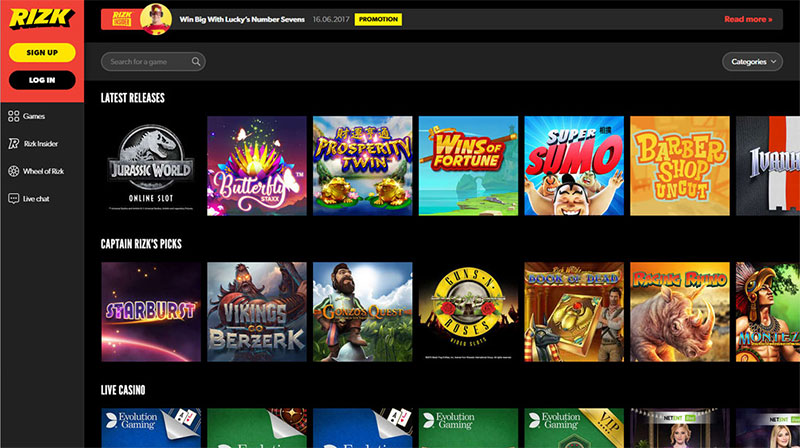Open the Raging Rhino game

click(680, 312)
